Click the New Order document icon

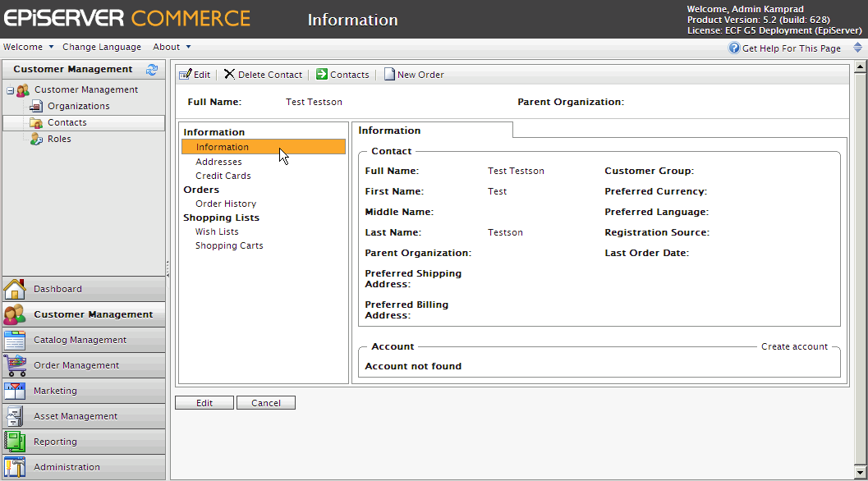point(389,75)
